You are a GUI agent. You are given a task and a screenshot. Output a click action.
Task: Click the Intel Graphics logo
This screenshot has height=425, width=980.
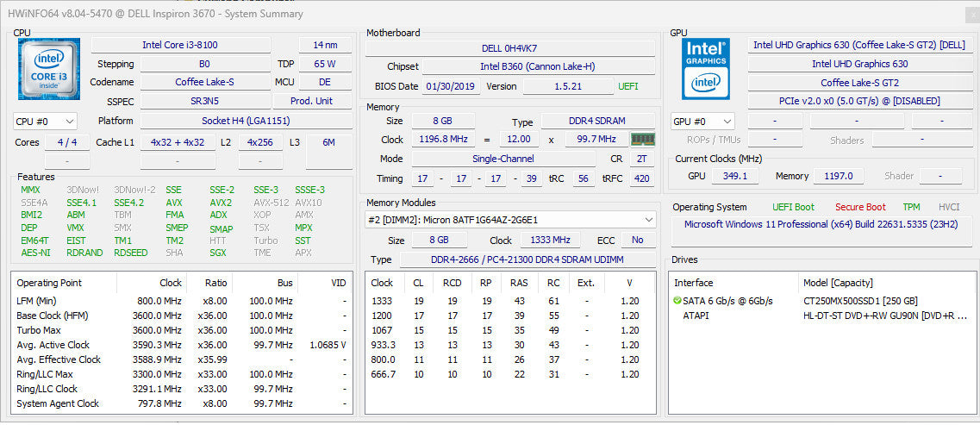pos(706,69)
